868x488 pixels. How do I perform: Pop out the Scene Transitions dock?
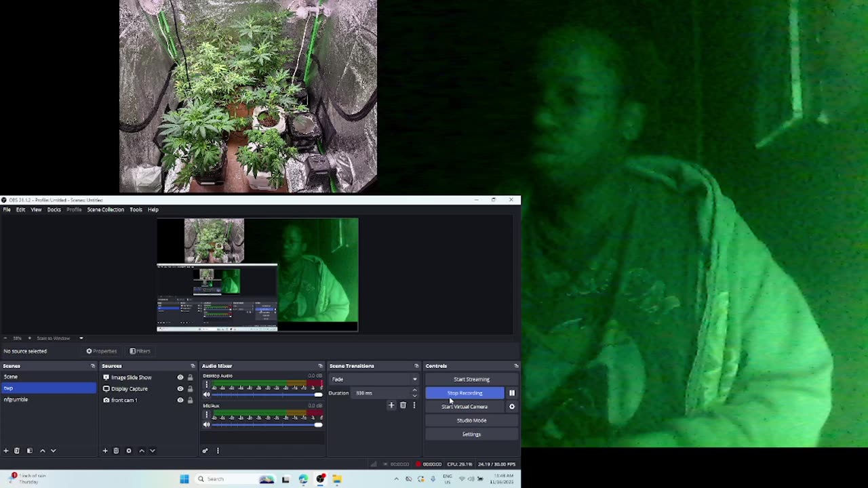point(416,366)
